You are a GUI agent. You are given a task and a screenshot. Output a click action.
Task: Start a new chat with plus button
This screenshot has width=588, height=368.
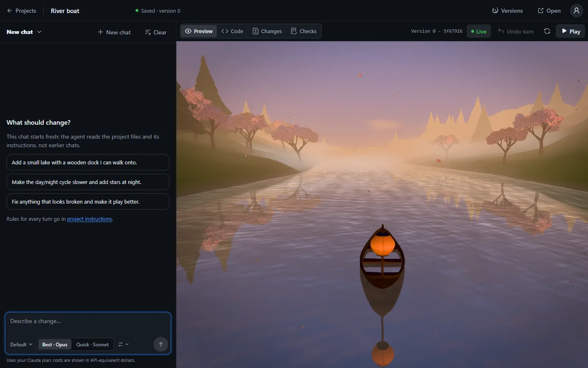tap(114, 32)
